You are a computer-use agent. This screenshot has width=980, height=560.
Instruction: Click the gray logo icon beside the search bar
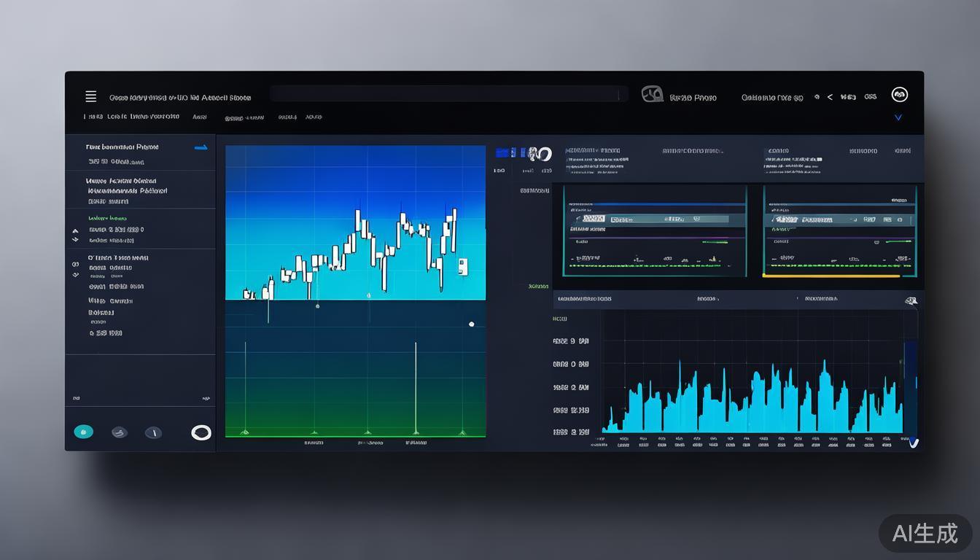click(x=652, y=94)
